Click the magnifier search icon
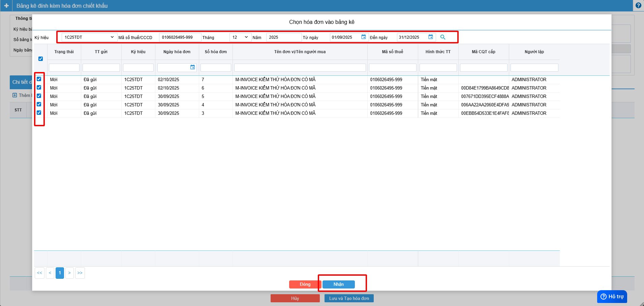 pyautogui.click(x=443, y=37)
